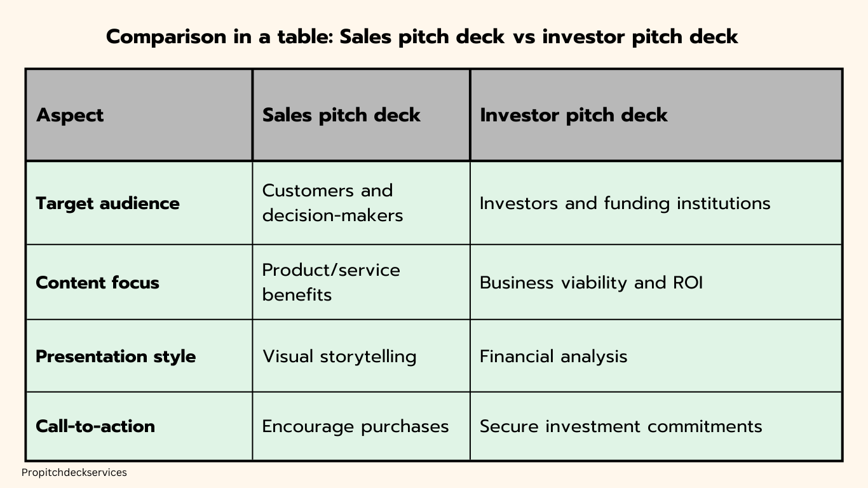Select Business viability and ROI cell
The width and height of the screenshot is (868, 488).
(x=591, y=282)
